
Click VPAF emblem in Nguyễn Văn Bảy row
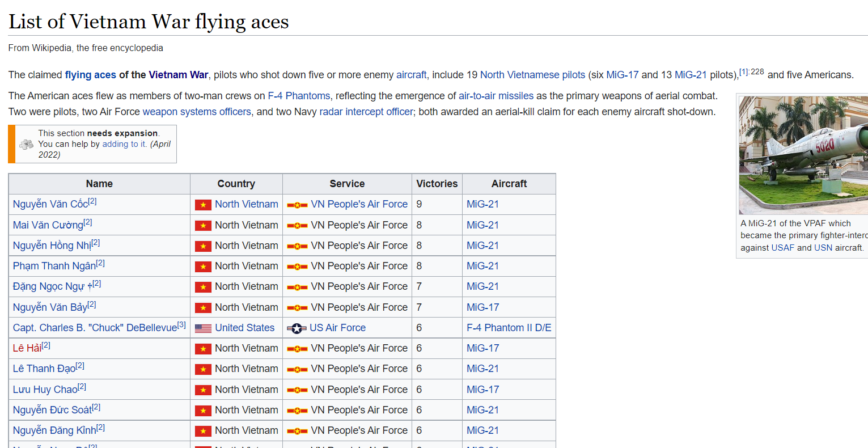coord(297,308)
